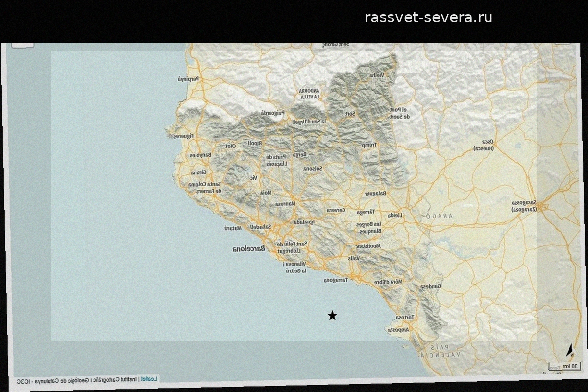Select the Cervera label
The image size is (588, 392).
coord(337,210)
